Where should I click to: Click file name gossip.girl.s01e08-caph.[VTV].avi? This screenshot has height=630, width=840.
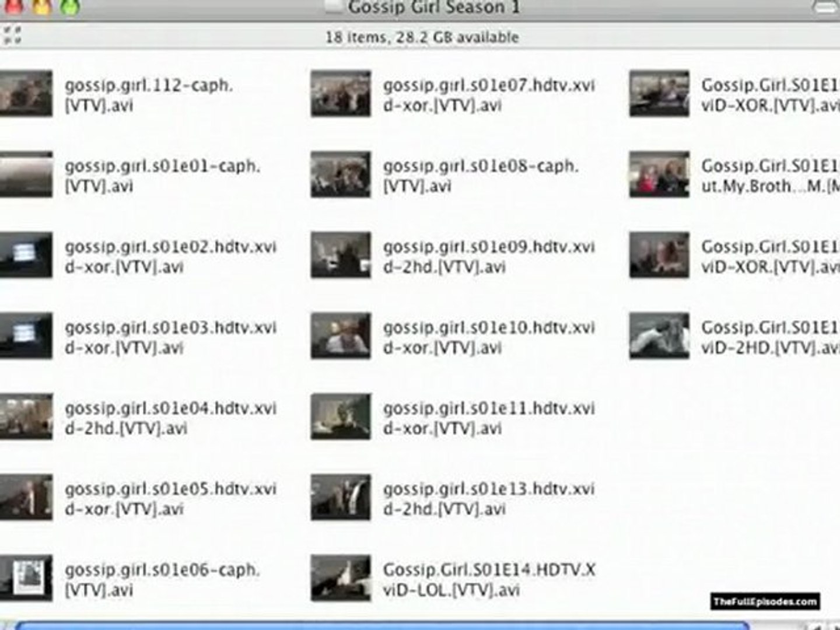pos(481,176)
